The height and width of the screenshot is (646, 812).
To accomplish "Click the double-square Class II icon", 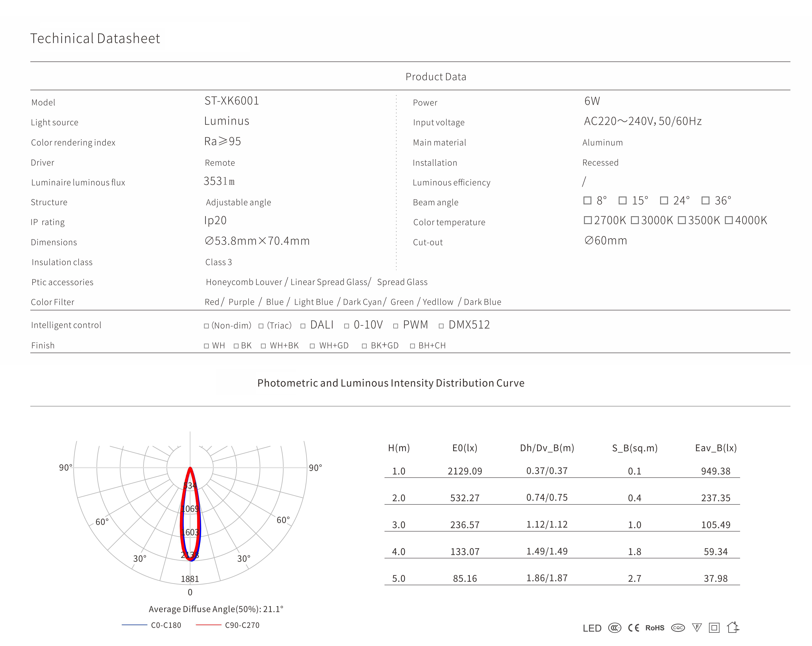I will coord(714,628).
